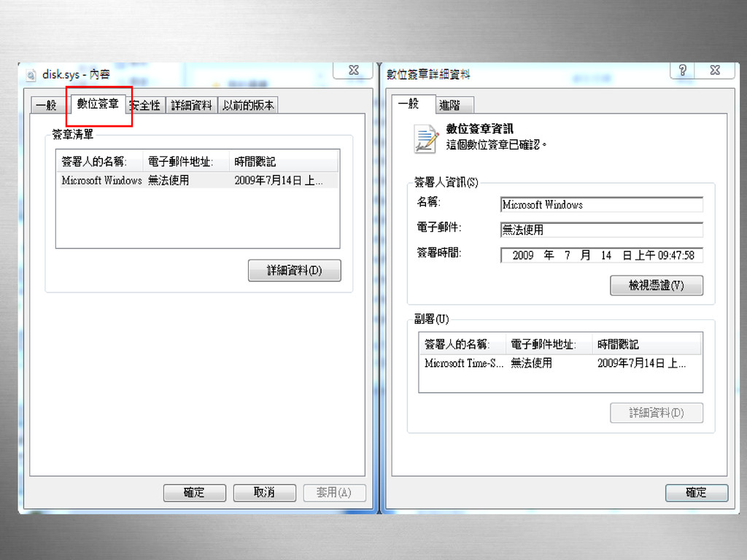Click 確定 in signature details dialog
The width and height of the screenshot is (747, 560).
[x=697, y=492]
